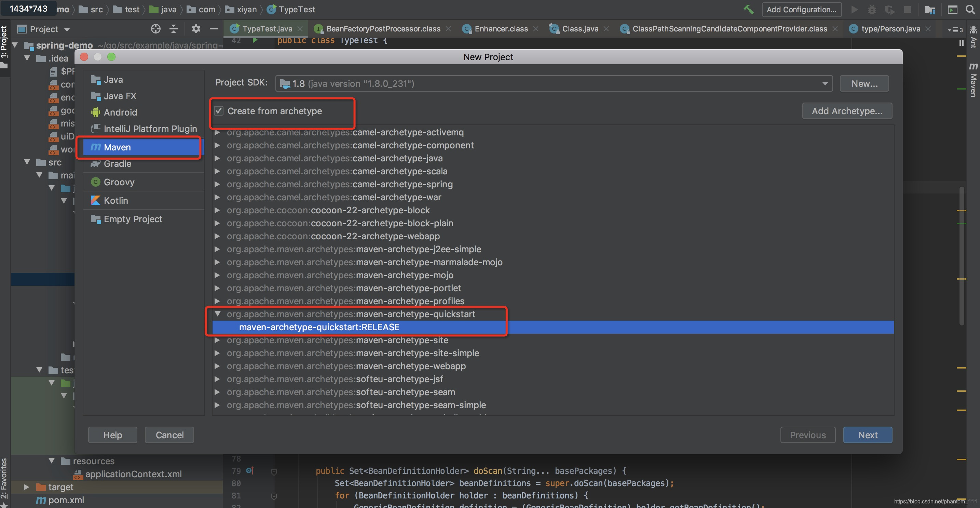Close the TypeTest.java tab
Image resolution: width=980 pixels, height=508 pixels.
point(300,28)
